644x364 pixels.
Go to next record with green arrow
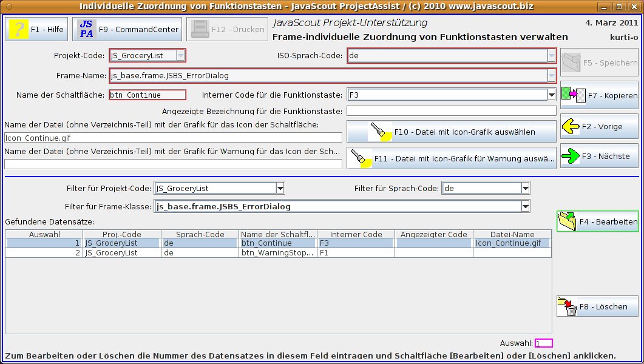[570, 156]
